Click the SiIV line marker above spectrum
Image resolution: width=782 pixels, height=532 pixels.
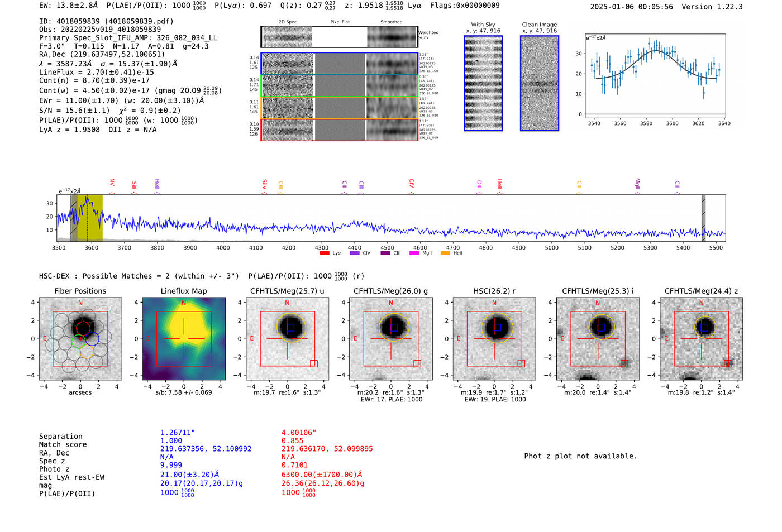coord(265,185)
